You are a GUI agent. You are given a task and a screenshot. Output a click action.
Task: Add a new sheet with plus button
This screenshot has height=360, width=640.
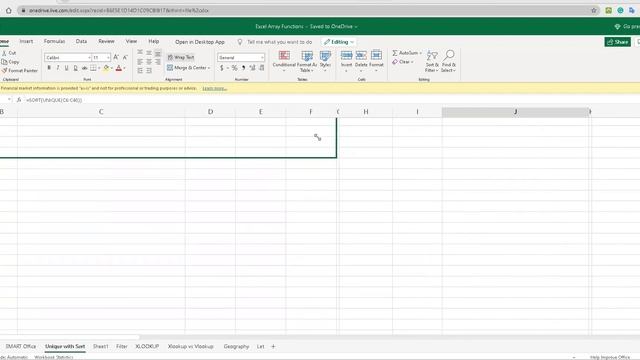click(273, 347)
